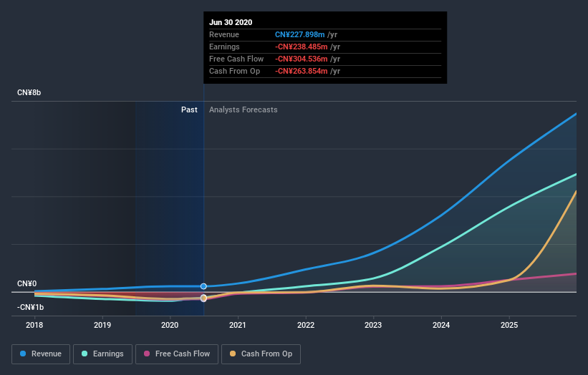Click the 2024 x-axis label
Screen dimensions: 588x375
441,325
